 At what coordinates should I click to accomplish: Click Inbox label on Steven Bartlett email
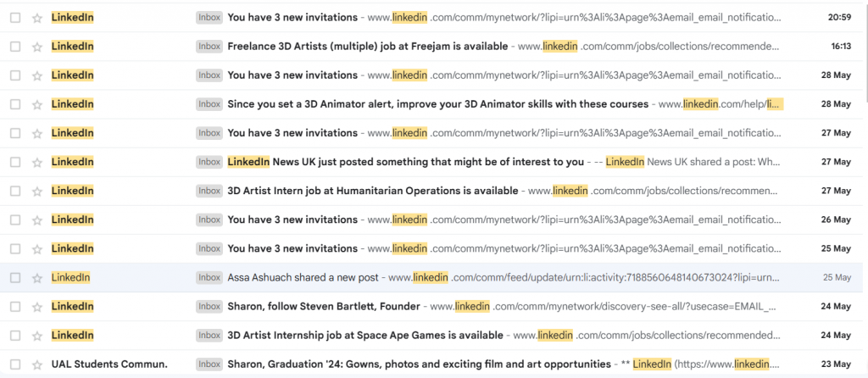pos(209,307)
